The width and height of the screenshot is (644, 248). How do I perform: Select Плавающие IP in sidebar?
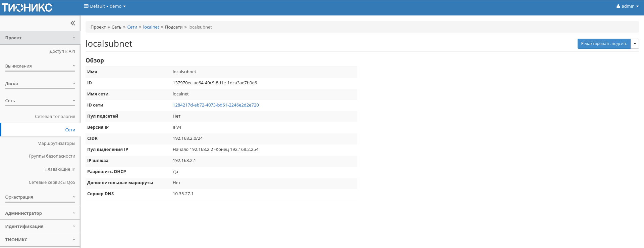coord(60,169)
